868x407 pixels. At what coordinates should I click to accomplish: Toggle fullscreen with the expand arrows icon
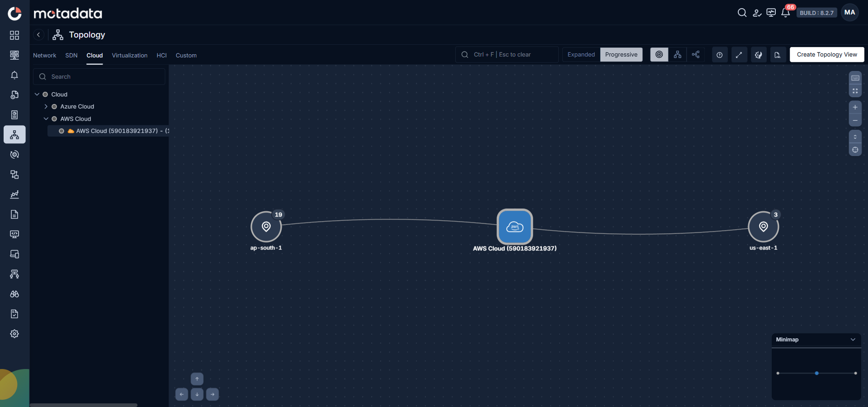[x=739, y=55]
